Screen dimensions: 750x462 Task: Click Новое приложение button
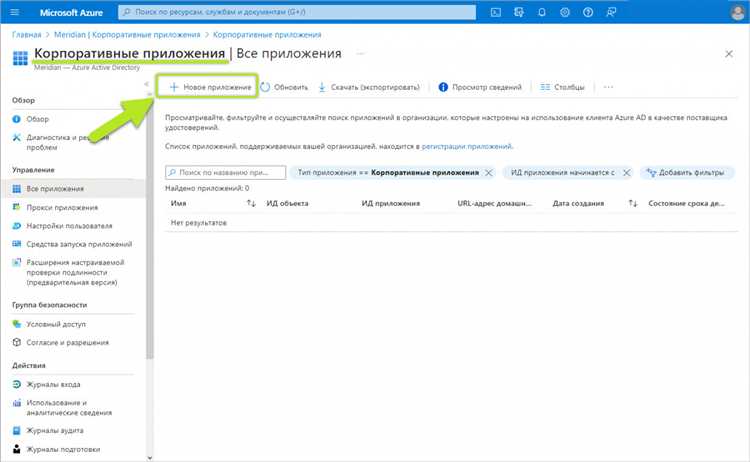210,87
